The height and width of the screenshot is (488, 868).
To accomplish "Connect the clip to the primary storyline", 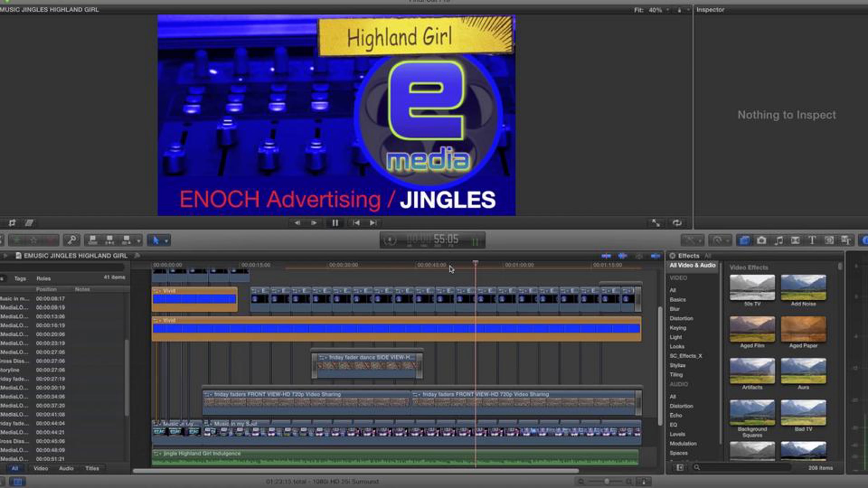I will tap(93, 240).
